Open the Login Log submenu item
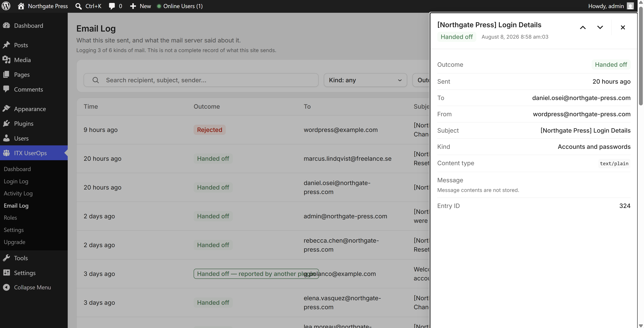 coord(16,181)
